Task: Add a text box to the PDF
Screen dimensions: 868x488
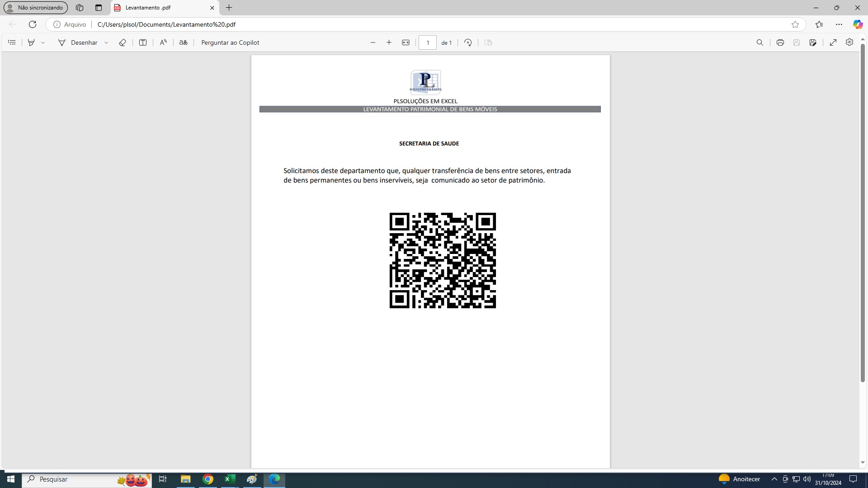Action: click(x=143, y=42)
